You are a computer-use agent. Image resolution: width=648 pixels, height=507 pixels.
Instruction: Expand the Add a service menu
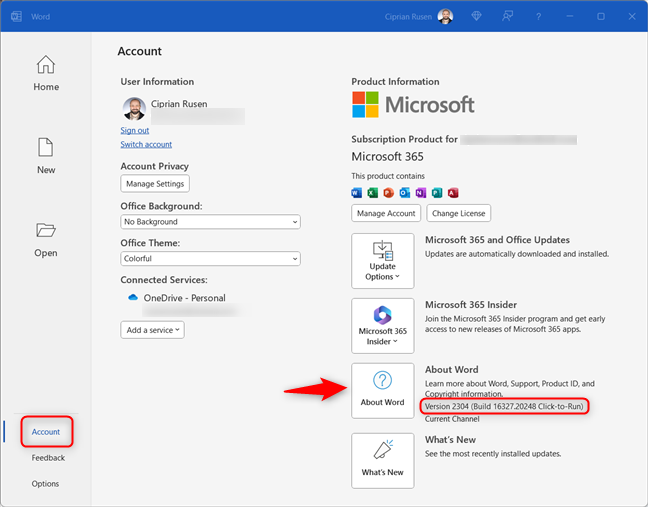pos(152,330)
